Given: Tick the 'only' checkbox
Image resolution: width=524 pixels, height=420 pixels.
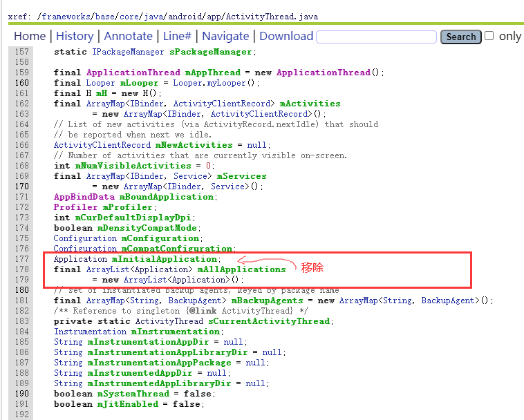Looking at the screenshot, I should pyautogui.click(x=489, y=36).
